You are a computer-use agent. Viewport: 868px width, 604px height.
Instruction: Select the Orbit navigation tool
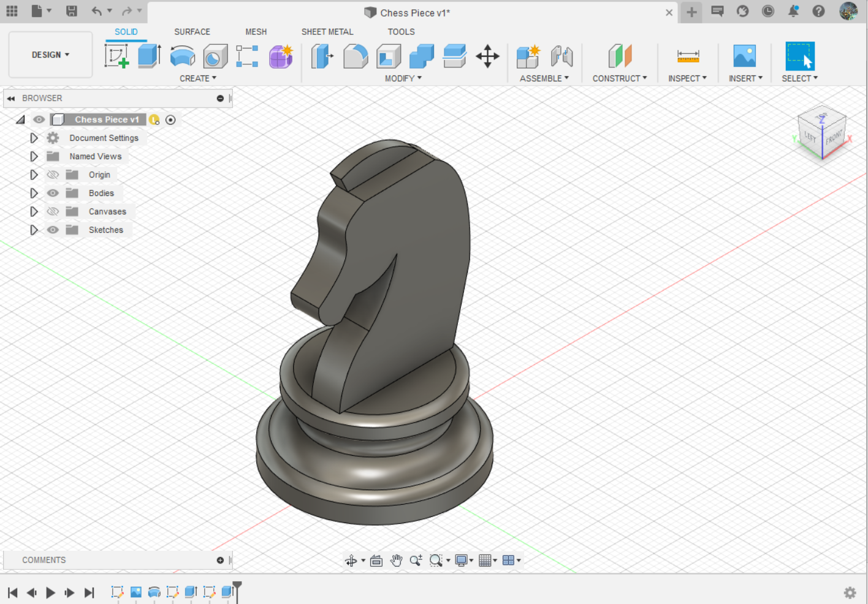point(351,561)
